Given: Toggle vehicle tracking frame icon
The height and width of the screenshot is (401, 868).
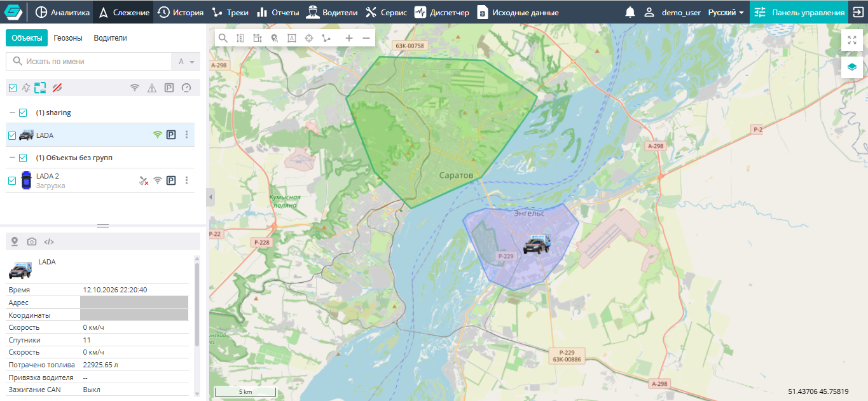Looking at the screenshot, I should 41,88.
